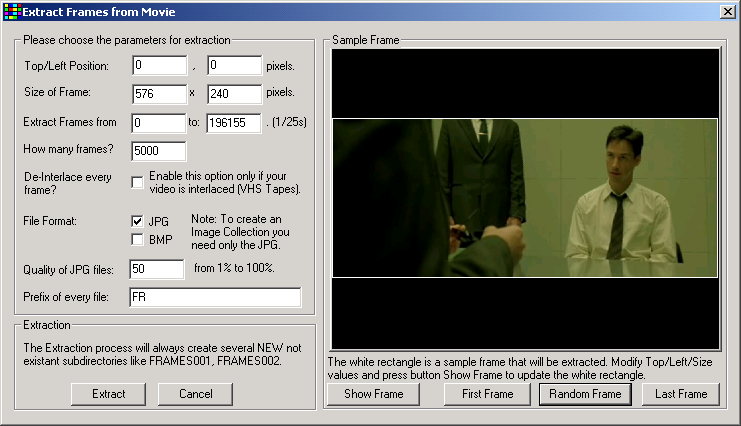Jump to the First Frame
741x426 pixels.
487,394
